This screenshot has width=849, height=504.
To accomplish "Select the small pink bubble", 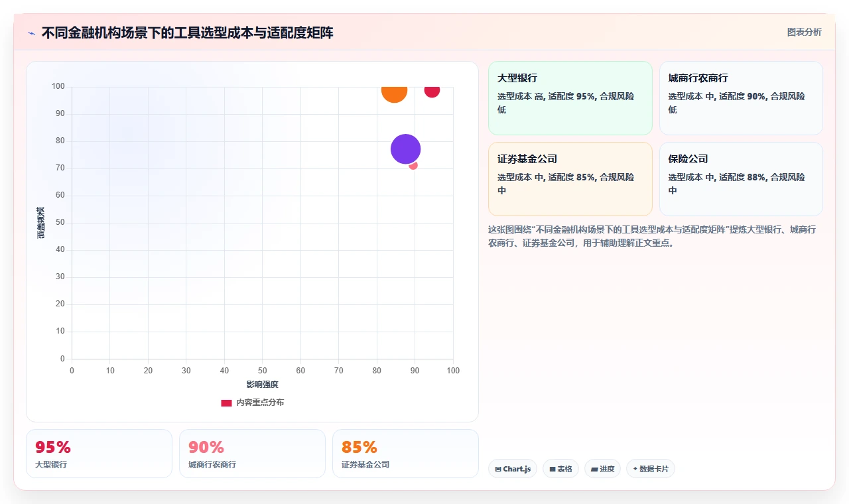I will click(x=414, y=166).
